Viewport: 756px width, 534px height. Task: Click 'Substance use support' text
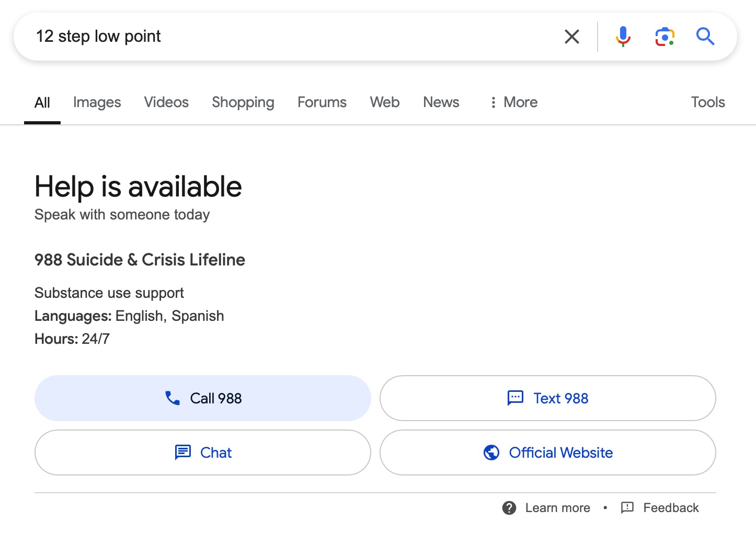point(109,293)
